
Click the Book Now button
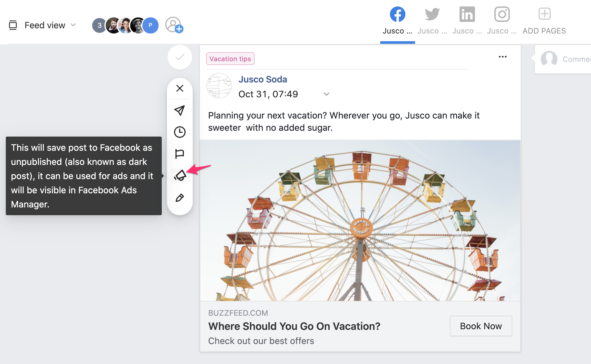click(x=481, y=326)
